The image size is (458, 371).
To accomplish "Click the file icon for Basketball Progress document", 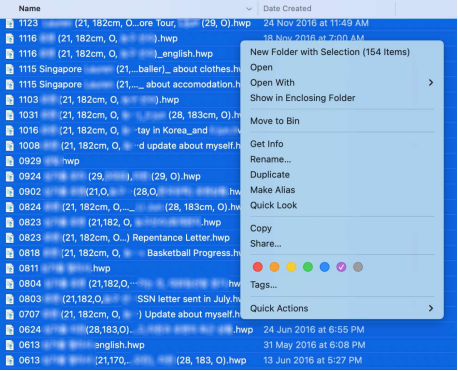I will [10, 253].
